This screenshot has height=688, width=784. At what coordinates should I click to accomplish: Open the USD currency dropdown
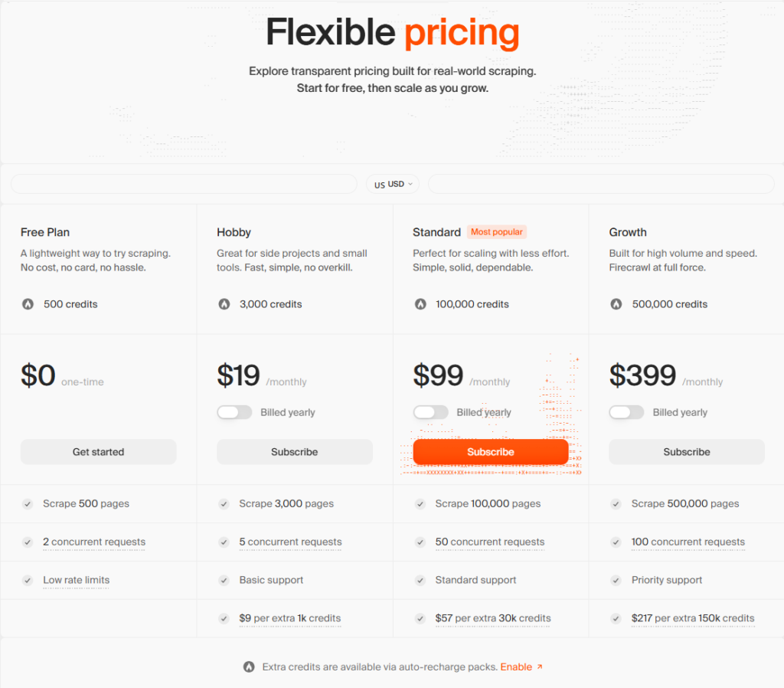[x=392, y=184]
